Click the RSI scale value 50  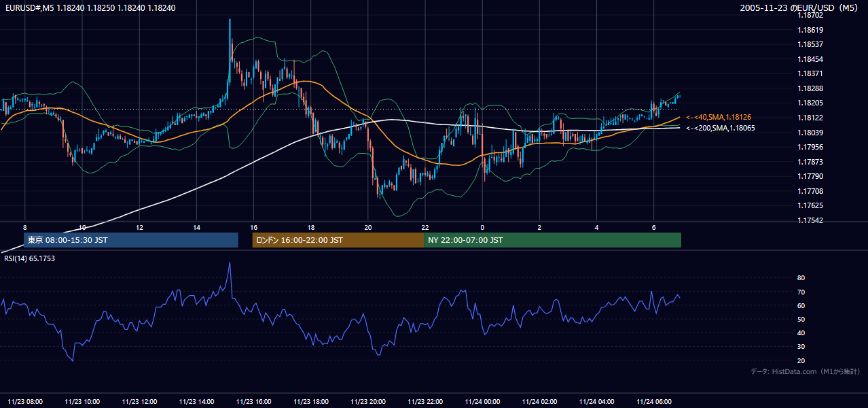click(x=801, y=319)
